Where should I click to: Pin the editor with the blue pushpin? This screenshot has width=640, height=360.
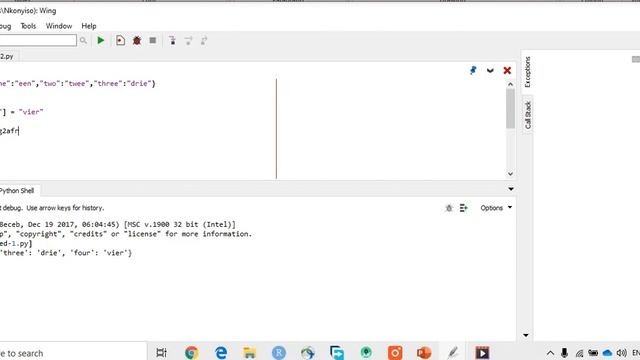[x=473, y=71]
